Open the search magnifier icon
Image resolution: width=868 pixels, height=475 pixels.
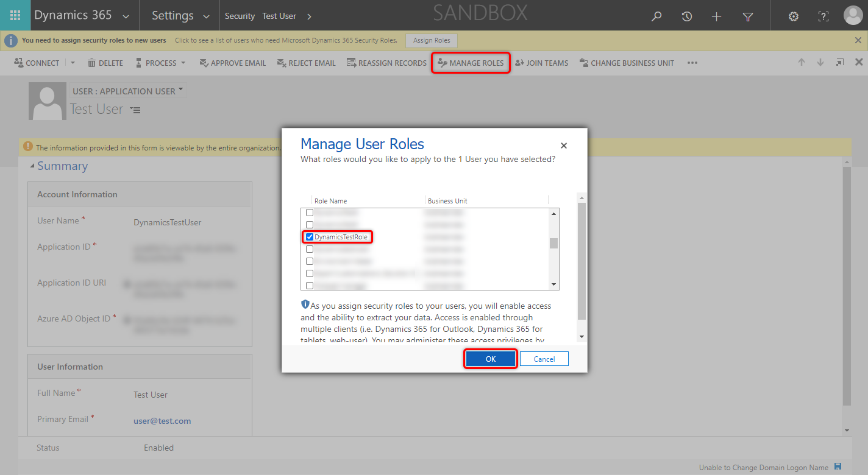coord(656,16)
